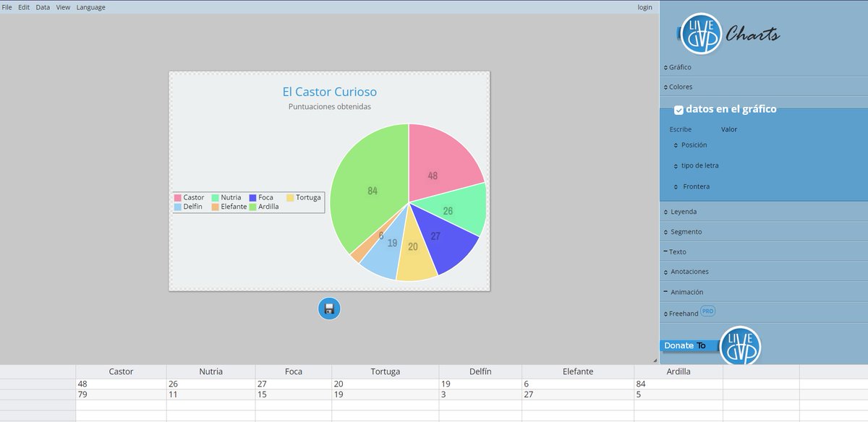Select the cell with value 84
Image resolution: width=868 pixels, height=422 pixels.
click(678, 384)
